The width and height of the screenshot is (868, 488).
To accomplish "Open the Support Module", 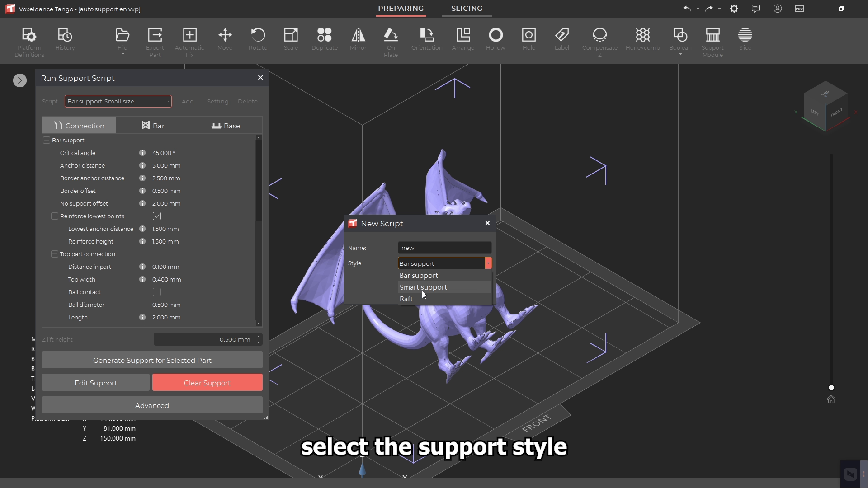I will point(712,42).
